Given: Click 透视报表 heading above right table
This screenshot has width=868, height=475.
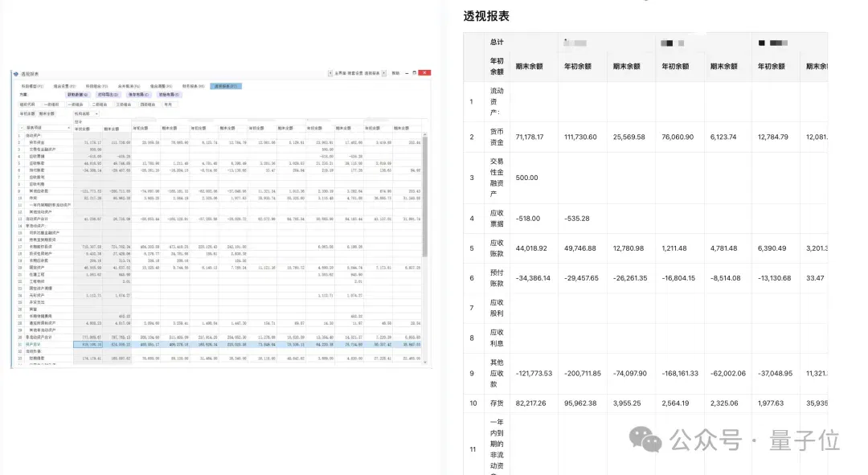Looking at the screenshot, I should (486, 16).
